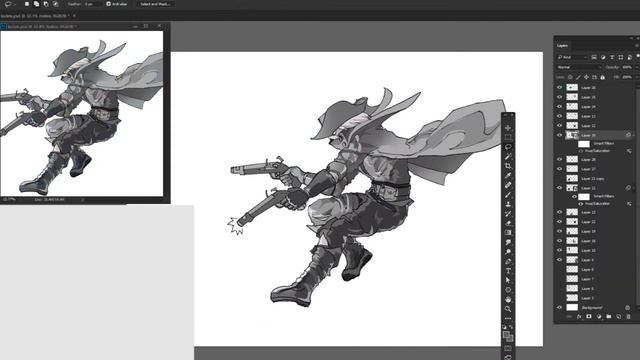Screen dimensions: 640x360
Task: Click the Feather value input field
Action: [92, 4]
